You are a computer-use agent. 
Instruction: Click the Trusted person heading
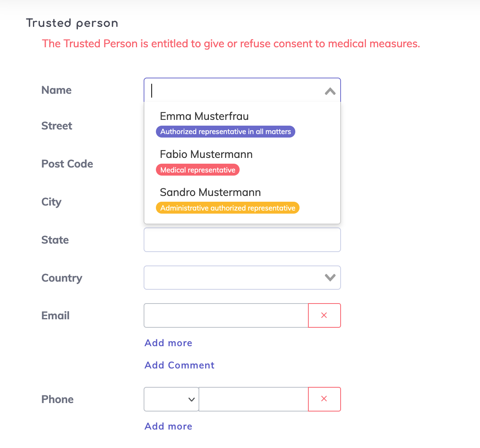(x=72, y=23)
